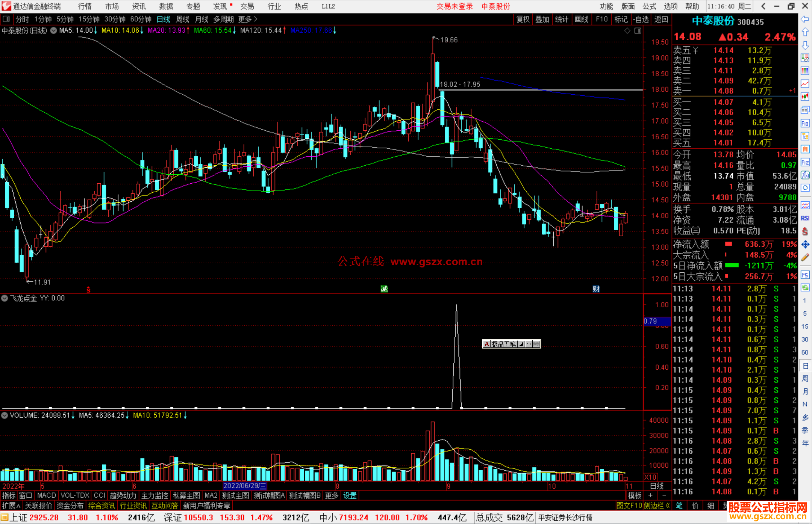812x524 pixels.
Task: Select weekly 周 period in right sidebar
Action: pos(805,378)
